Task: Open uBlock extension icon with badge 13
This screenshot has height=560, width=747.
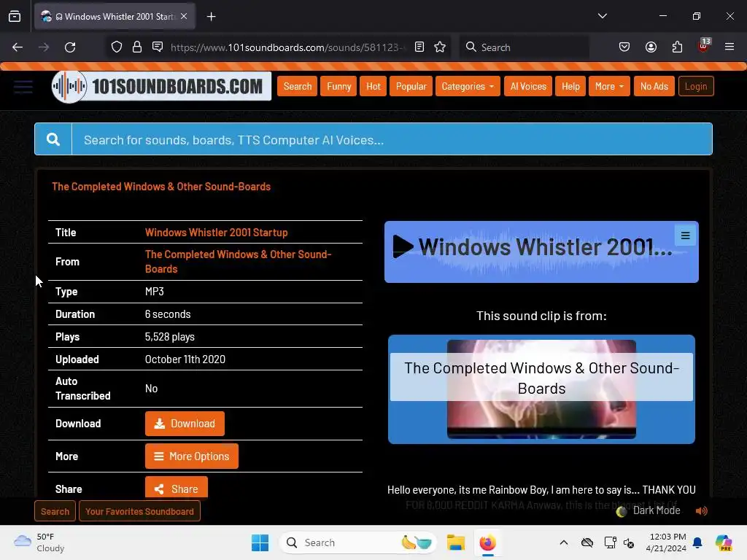Action: [x=704, y=46]
